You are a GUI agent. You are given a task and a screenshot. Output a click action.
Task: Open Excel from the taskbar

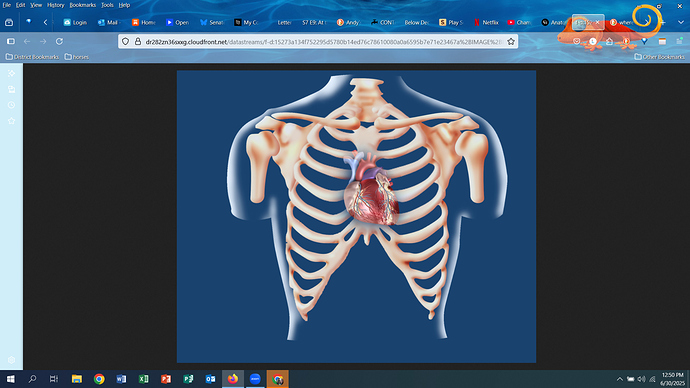(143, 379)
